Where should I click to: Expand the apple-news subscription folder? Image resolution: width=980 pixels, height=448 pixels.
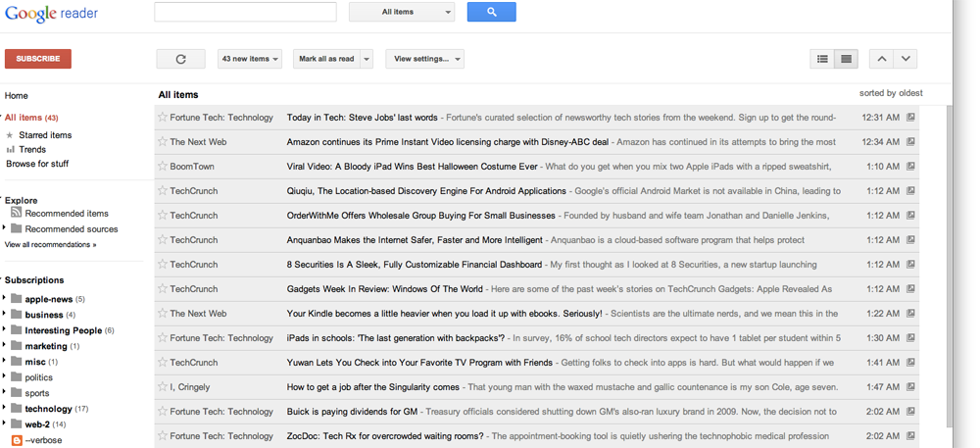pos(4,298)
